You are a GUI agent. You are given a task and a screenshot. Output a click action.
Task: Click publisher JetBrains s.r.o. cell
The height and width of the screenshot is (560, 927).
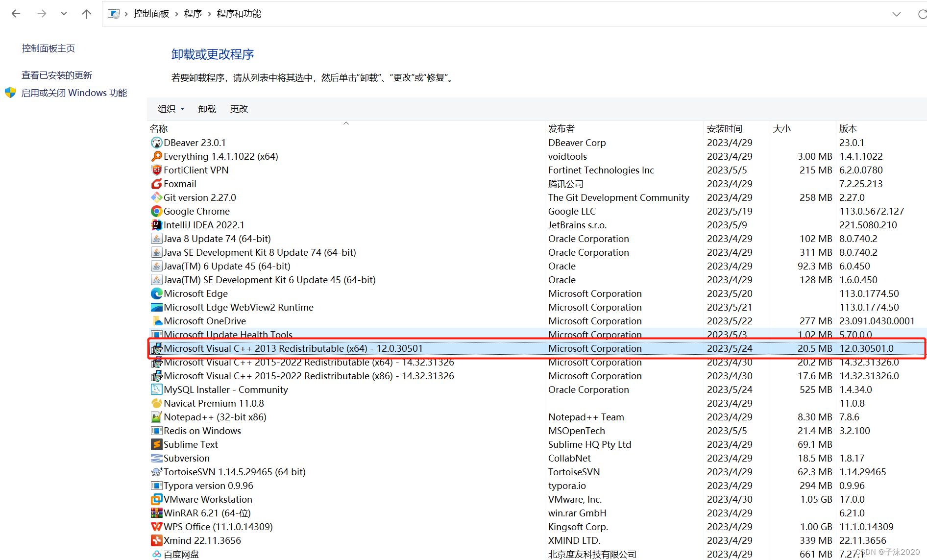pyautogui.click(x=577, y=225)
